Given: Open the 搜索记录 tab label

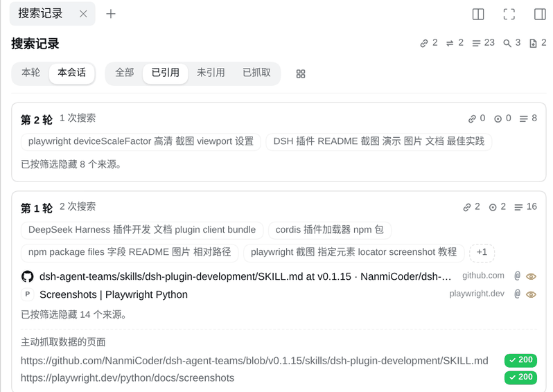Looking at the screenshot, I should 40,13.
